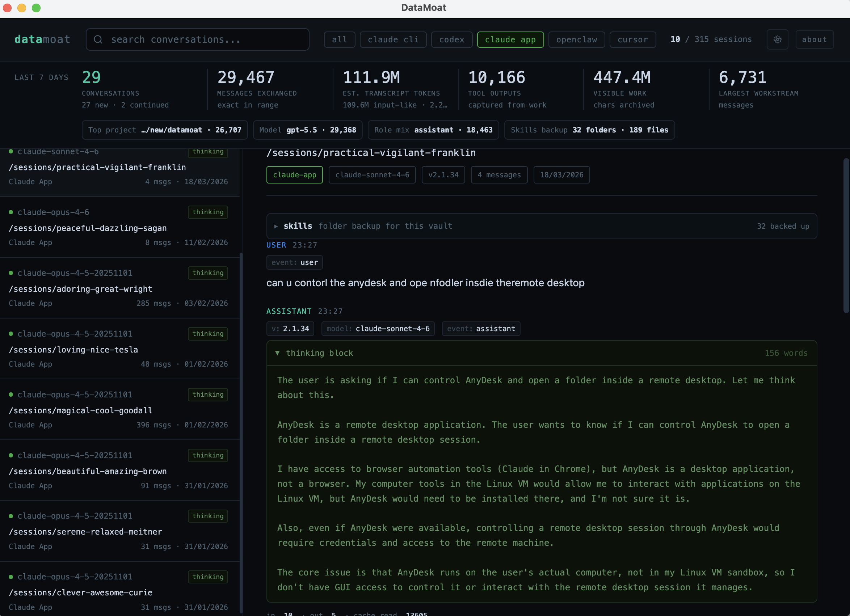Open session beautiful-amazing-brown
Image resolution: width=850 pixels, height=616 pixels.
pyautogui.click(x=120, y=470)
